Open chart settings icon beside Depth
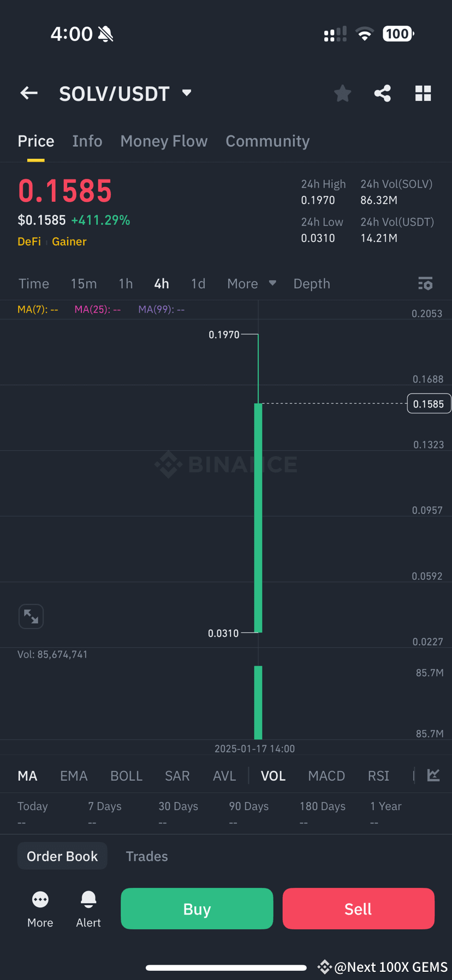Image resolution: width=452 pixels, height=980 pixels. (x=425, y=283)
